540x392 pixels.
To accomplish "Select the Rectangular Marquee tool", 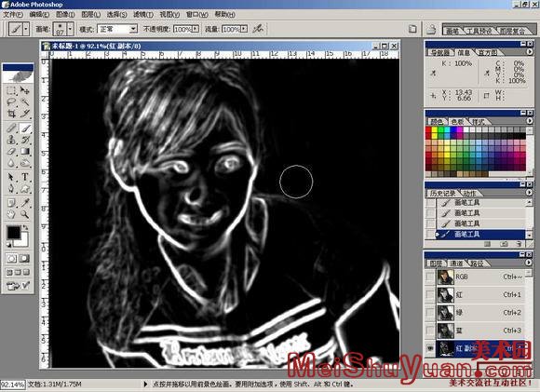I will (11, 91).
